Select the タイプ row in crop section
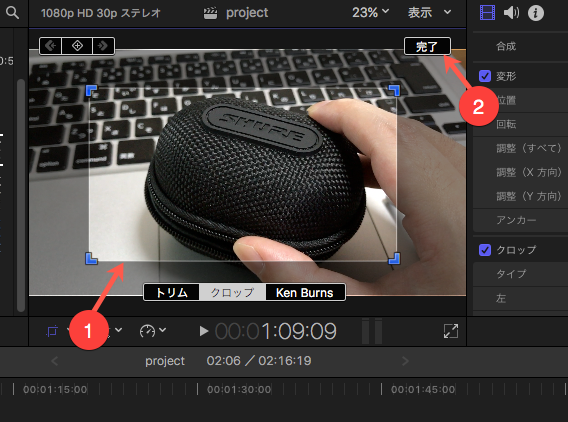Viewport: 568px width, 422px height. click(521, 274)
